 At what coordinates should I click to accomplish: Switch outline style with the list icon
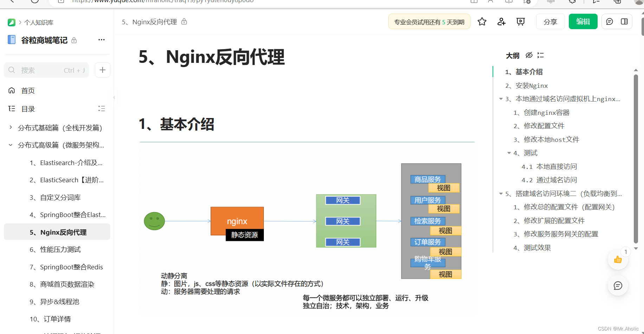click(540, 55)
